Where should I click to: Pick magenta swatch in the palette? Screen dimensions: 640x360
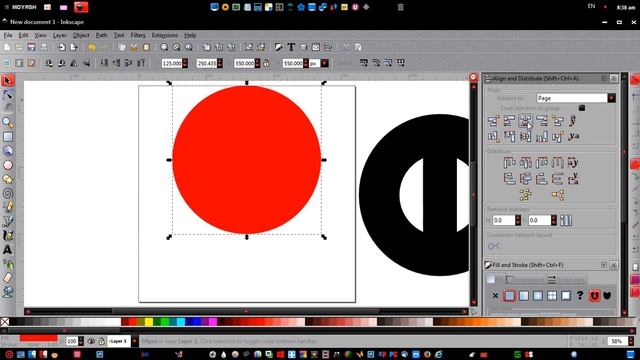tap(213, 322)
